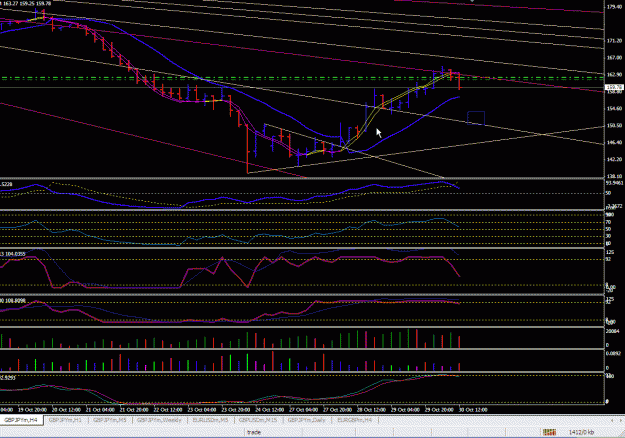Screen dimensions: 625x438
Task: Click the '21 Oct 04:00' time axis label
Action: click(x=100, y=410)
